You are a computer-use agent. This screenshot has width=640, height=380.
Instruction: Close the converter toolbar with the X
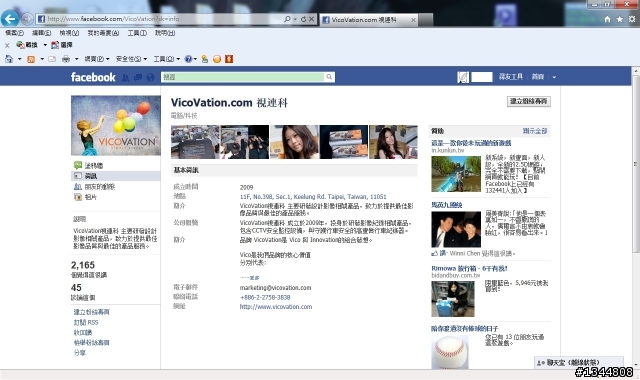(7, 45)
